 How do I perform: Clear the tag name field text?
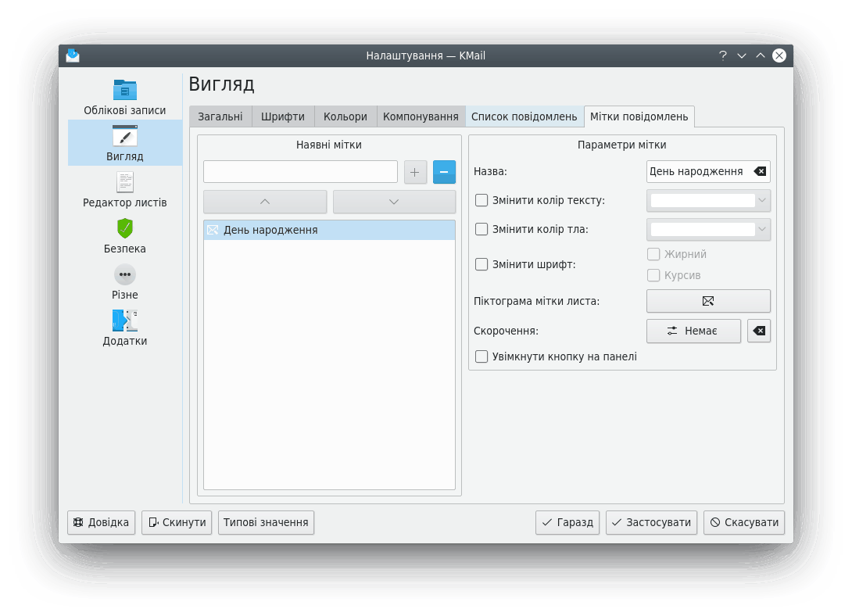[759, 172]
